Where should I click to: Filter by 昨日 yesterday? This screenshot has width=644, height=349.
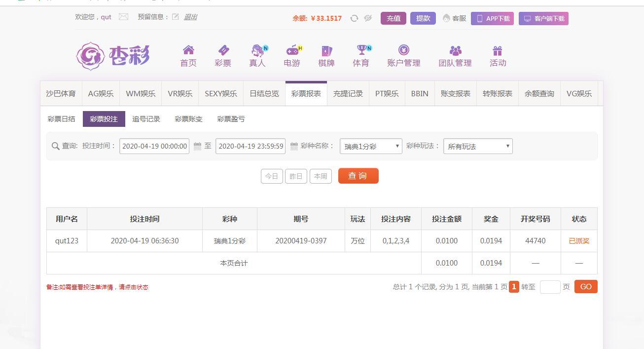(x=296, y=176)
